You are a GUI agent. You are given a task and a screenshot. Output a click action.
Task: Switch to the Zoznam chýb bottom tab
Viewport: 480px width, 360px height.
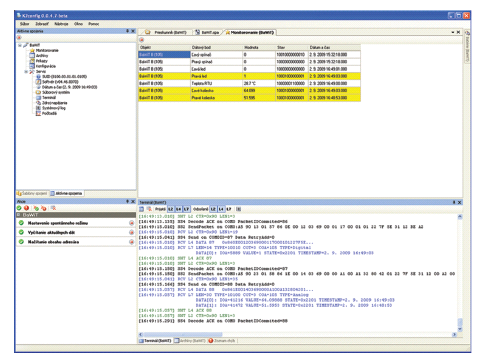click(x=222, y=341)
